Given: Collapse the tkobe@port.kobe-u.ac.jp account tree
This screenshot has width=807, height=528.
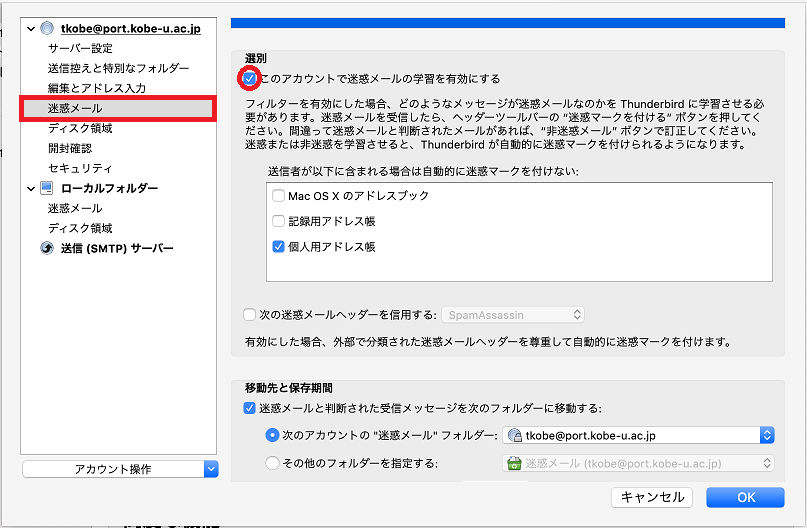Looking at the screenshot, I should (31, 29).
